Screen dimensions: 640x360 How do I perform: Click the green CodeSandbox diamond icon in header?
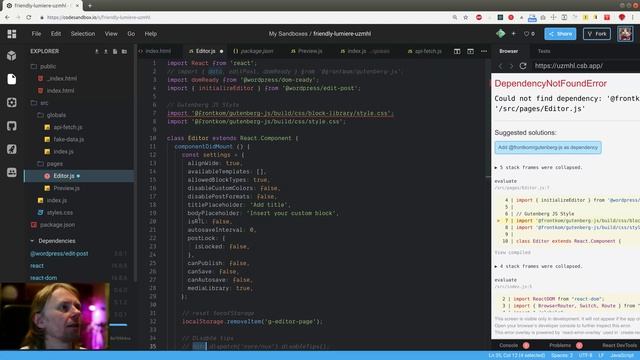[501, 34]
